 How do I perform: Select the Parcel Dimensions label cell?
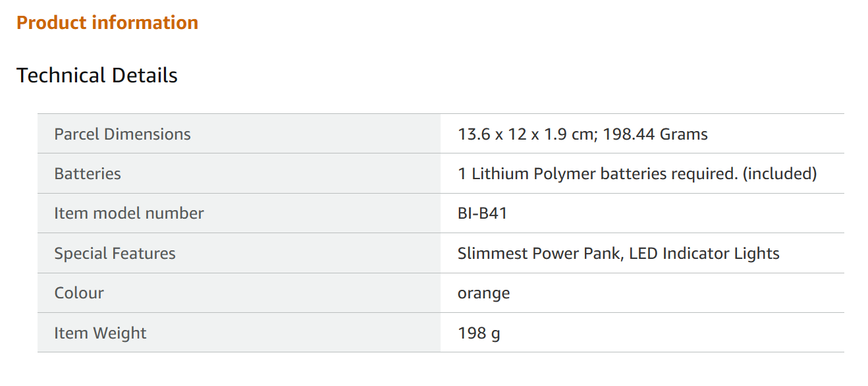pos(122,134)
